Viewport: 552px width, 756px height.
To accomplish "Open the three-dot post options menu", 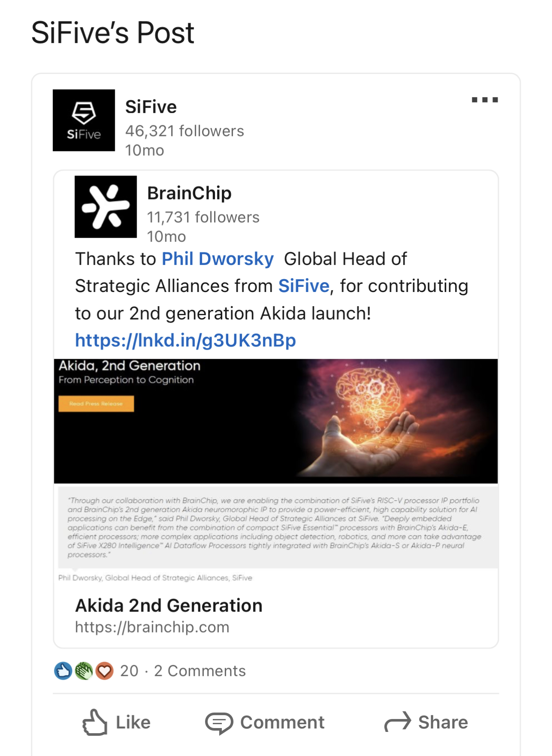I will 485,100.
